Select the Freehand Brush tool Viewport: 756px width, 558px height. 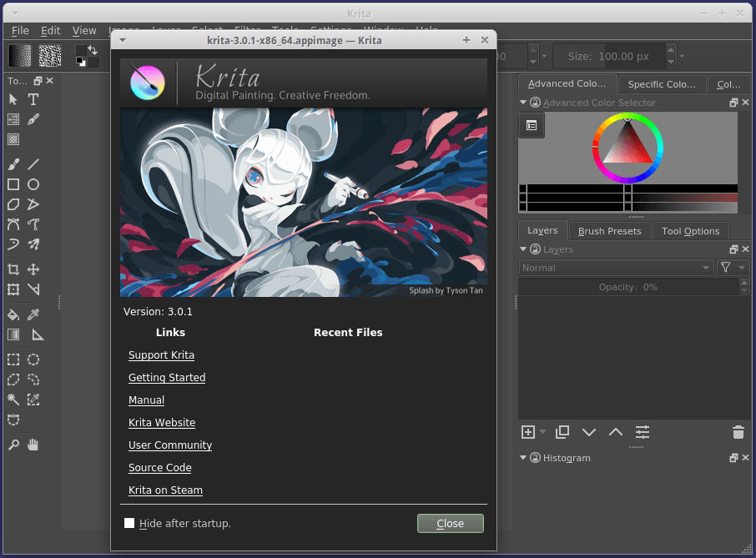pyautogui.click(x=13, y=164)
